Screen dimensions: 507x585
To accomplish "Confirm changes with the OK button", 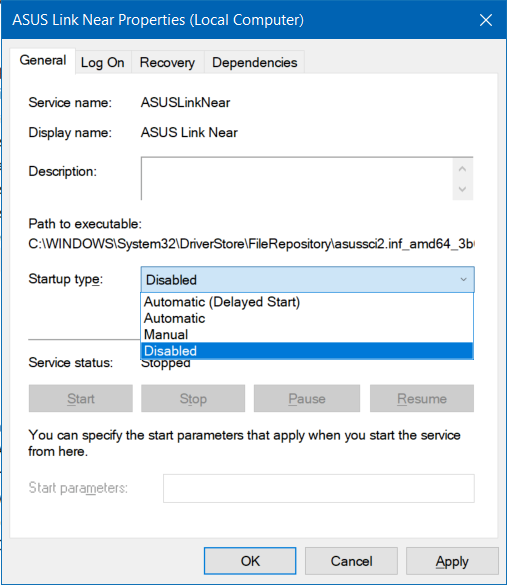I will pos(250,561).
